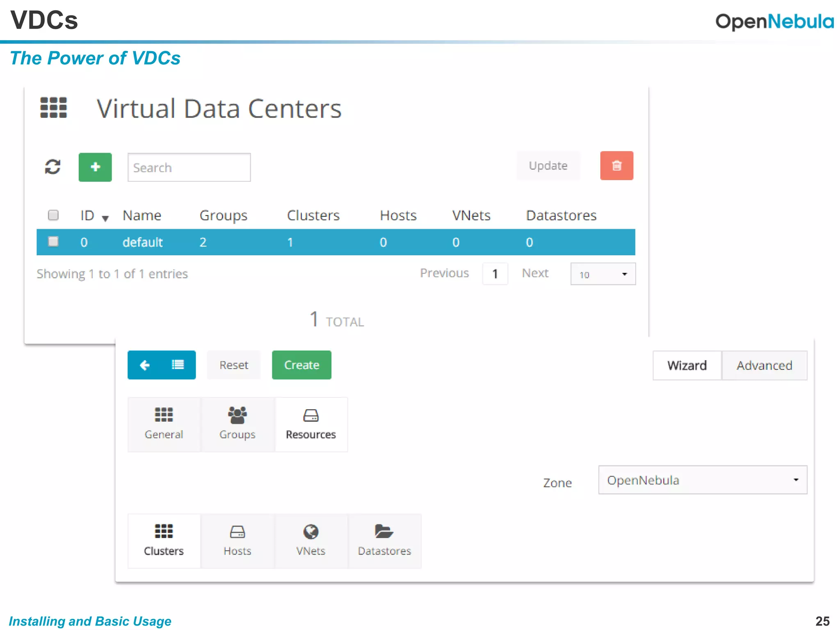Click the Clusters column header

[313, 215]
